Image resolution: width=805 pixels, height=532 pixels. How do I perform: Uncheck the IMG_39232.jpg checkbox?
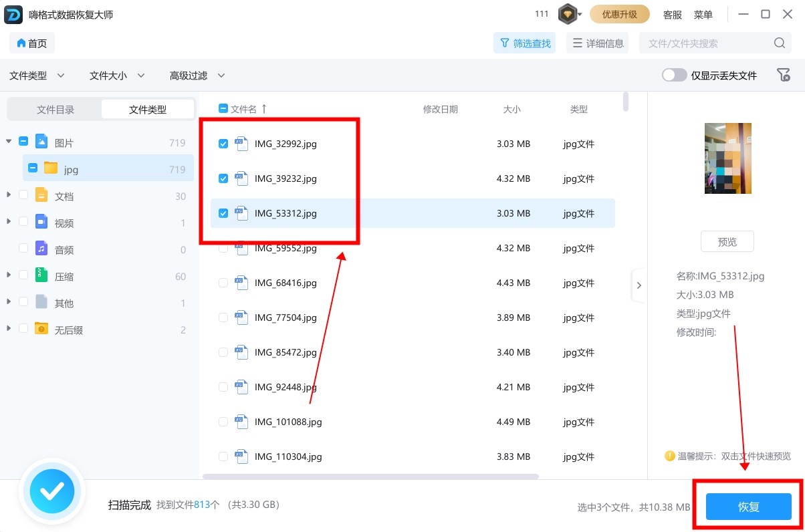tap(223, 178)
